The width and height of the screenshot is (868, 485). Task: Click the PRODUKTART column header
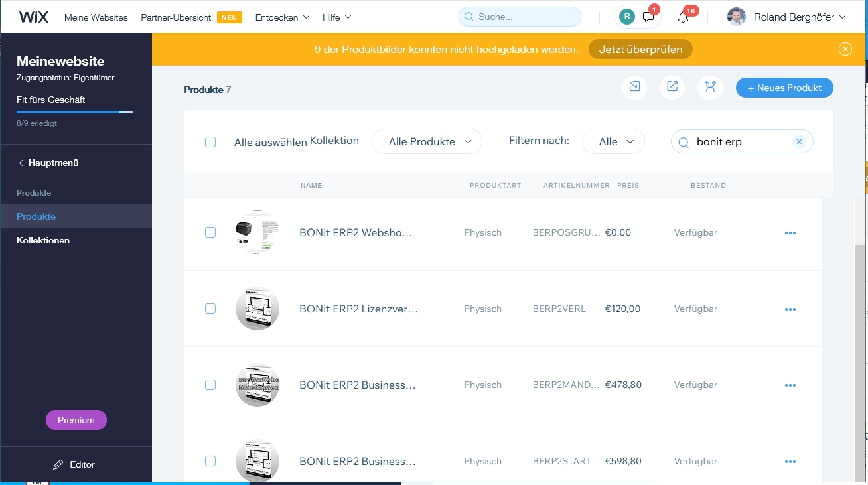tap(496, 186)
